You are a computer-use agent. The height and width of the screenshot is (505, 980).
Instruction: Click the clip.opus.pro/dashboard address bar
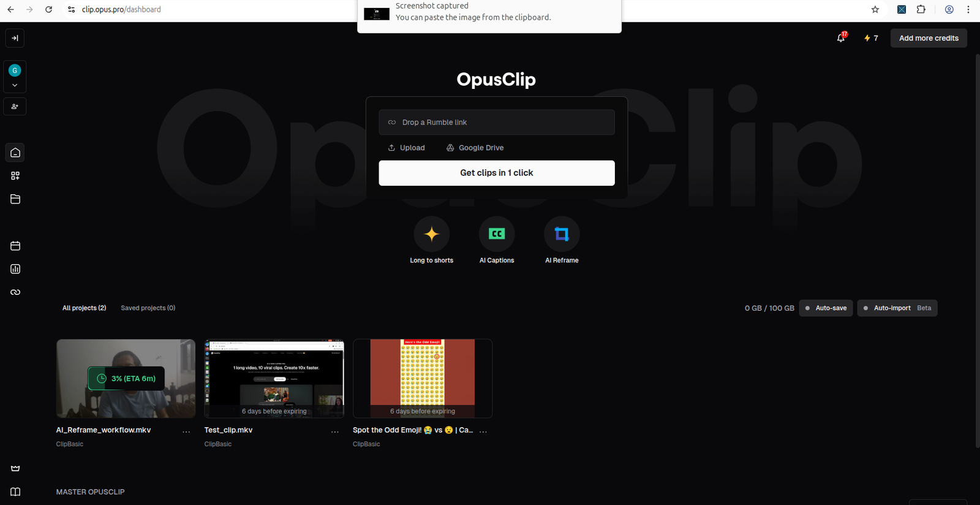121,9
